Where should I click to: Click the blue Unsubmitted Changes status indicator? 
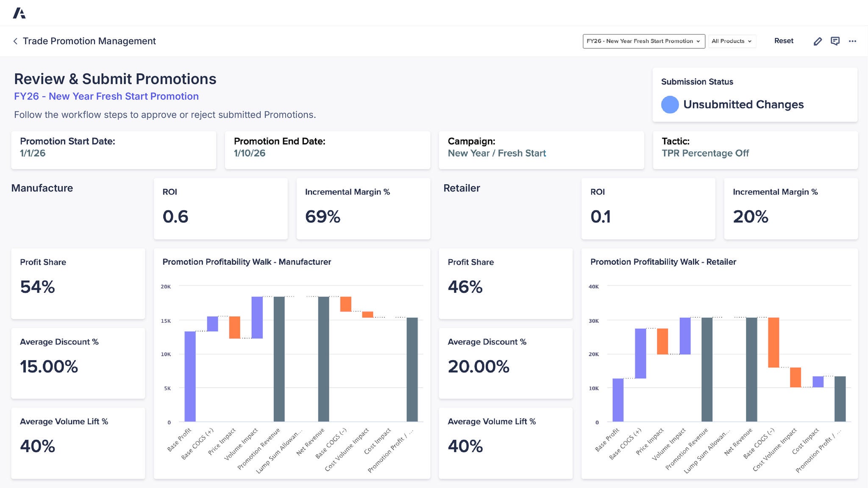pyautogui.click(x=670, y=104)
